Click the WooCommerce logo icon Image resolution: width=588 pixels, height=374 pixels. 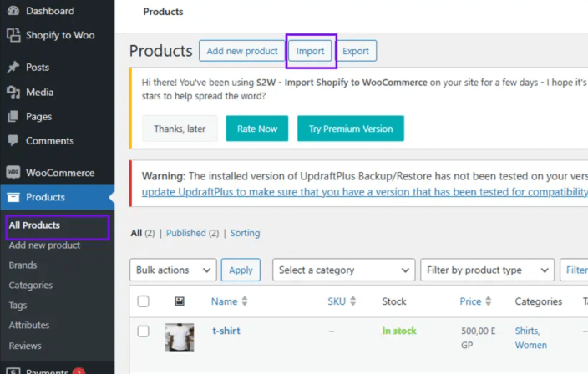(x=13, y=173)
